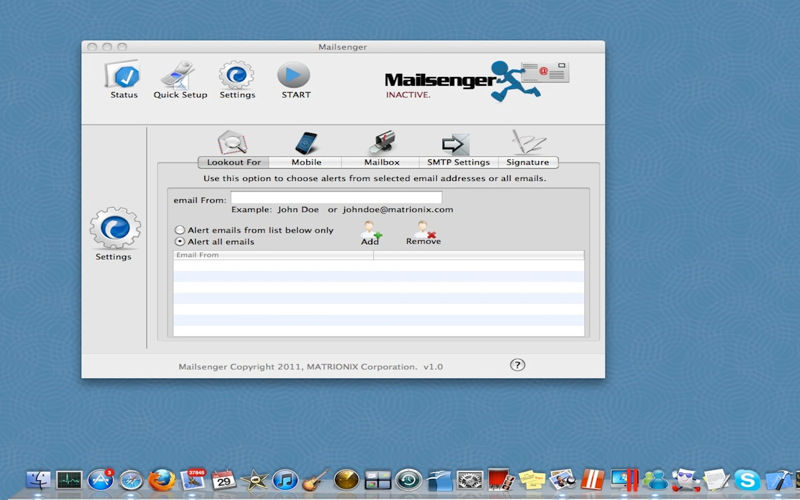This screenshot has width=800, height=500.
Task: Open Photo Booth in the dock
Action: tap(501, 480)
